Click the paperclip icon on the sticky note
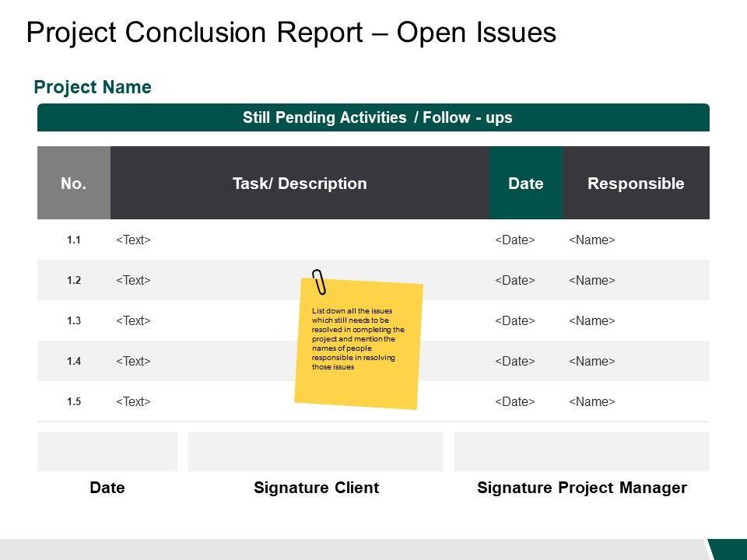Screen dimensions: 747x560 (x=319, y=282)
